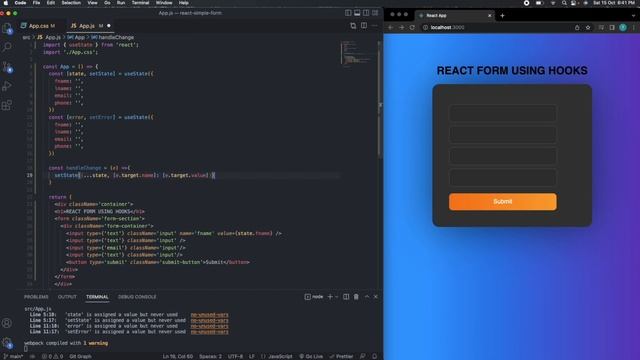Click the unsaved dot on the App.js tab
Image resolution: width=640 pixels, height=360 pixels.
tap(109, 26)
